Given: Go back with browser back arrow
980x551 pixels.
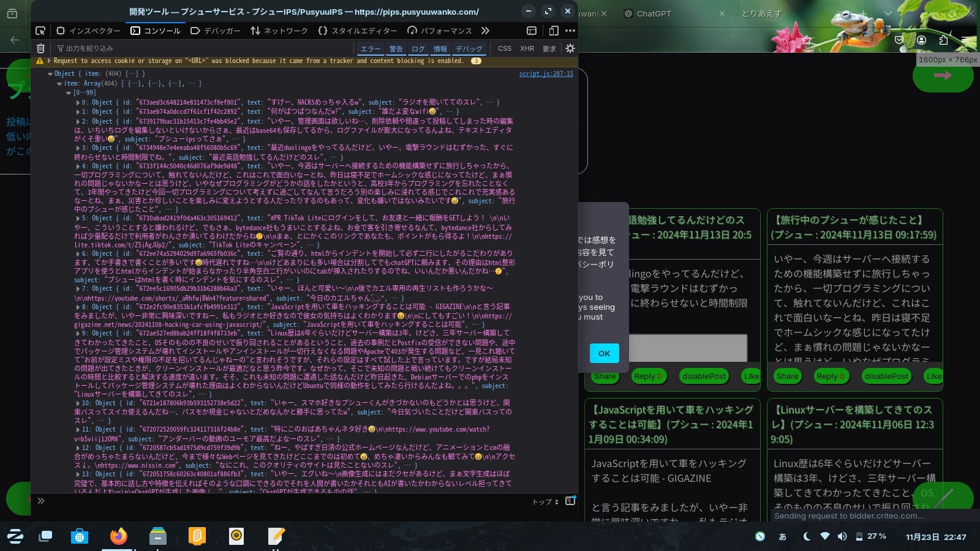Looking at the screenshot, I should pos(15,40).
